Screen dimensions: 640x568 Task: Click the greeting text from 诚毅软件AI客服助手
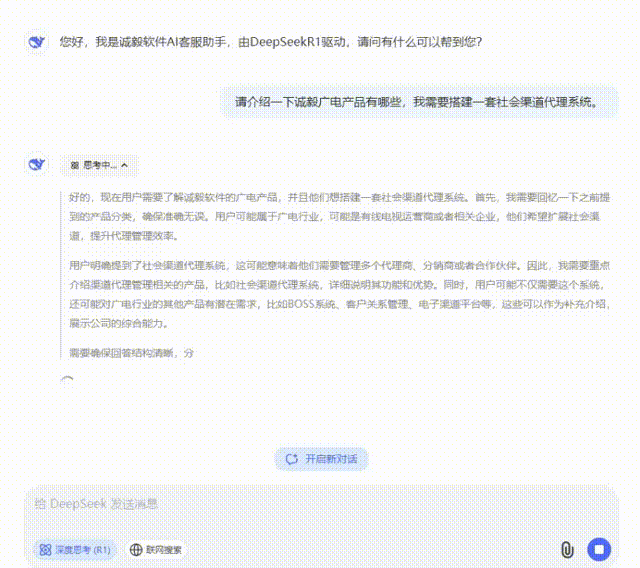[x=270, y=42]
